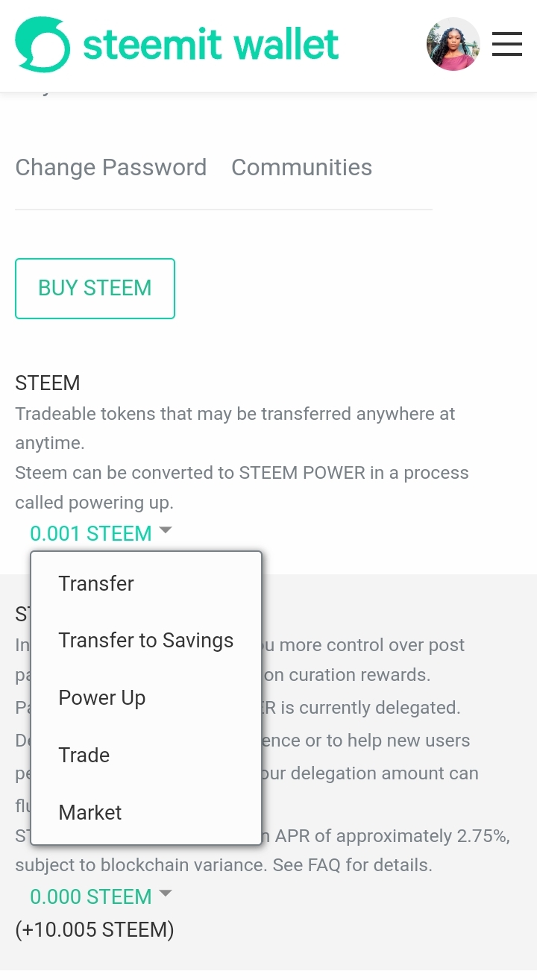Open the user profile avatar
Screen dimensions: 537x980
click(x=453, y=45)
